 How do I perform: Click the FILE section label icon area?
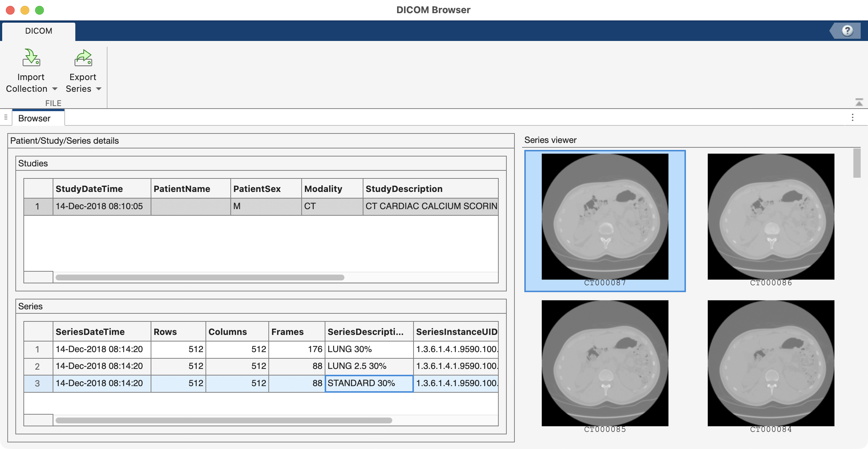tap(53, 103)
